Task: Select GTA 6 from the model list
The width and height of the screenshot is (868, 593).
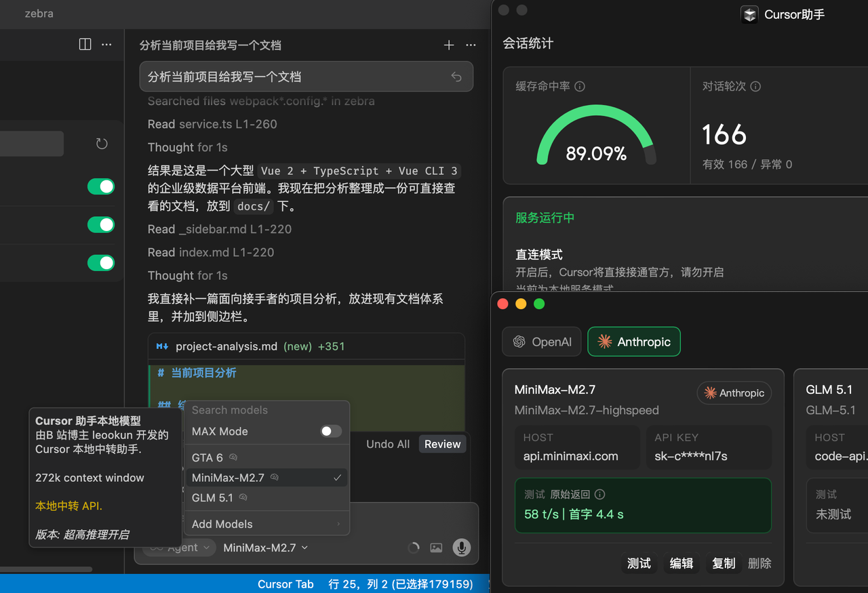Action: coord(267,457)
